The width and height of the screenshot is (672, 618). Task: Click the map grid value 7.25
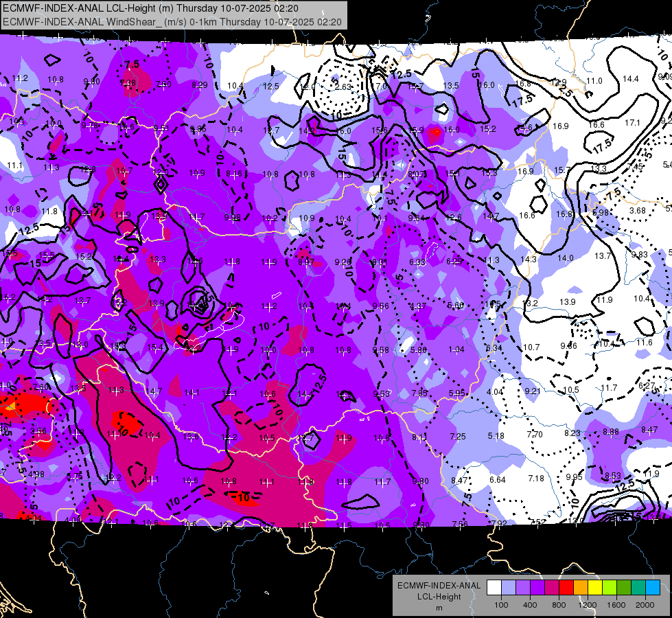coord(458,436)
